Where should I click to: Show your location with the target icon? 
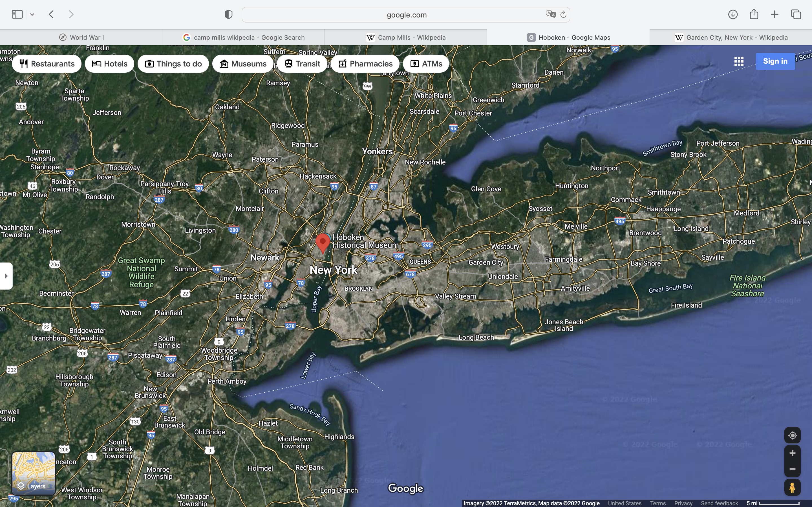click(x=792, y=435)
